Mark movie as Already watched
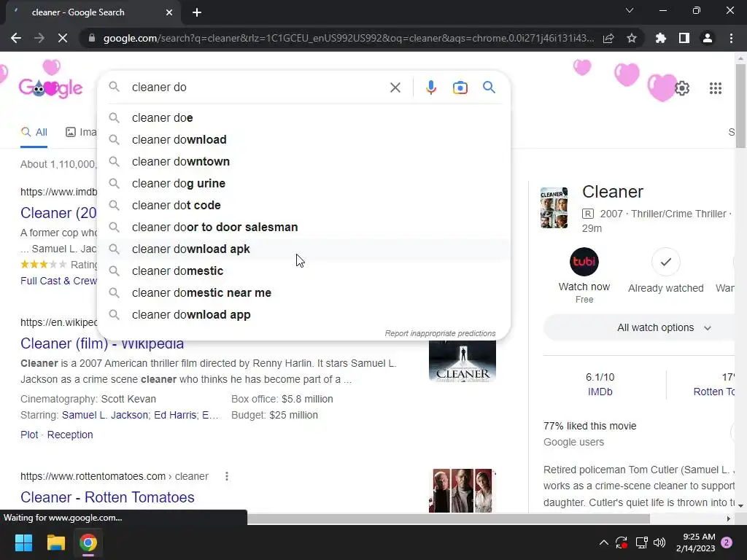This screenshot has width=747, height=560. pyautogui.click(x=665, y=262)
